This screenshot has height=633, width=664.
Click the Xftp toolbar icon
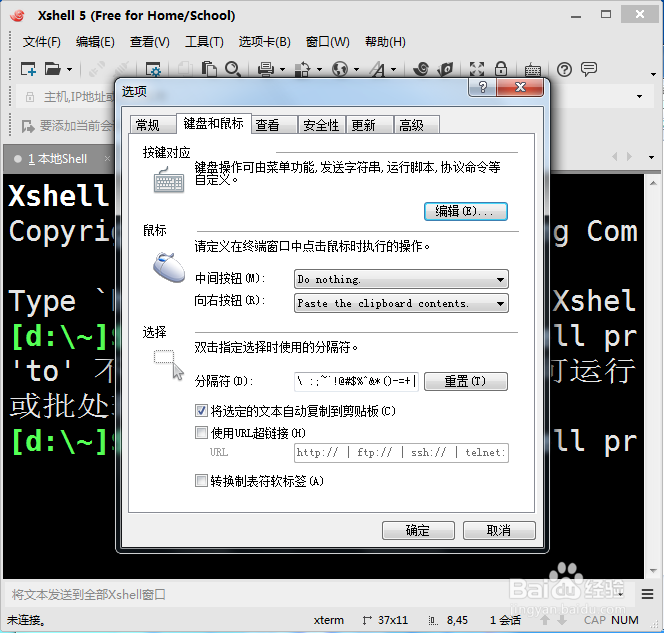click(x=445, y=69)
